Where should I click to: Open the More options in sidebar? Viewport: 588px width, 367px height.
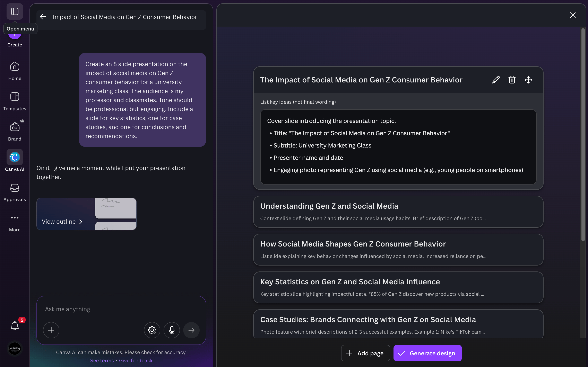point(15,222)
